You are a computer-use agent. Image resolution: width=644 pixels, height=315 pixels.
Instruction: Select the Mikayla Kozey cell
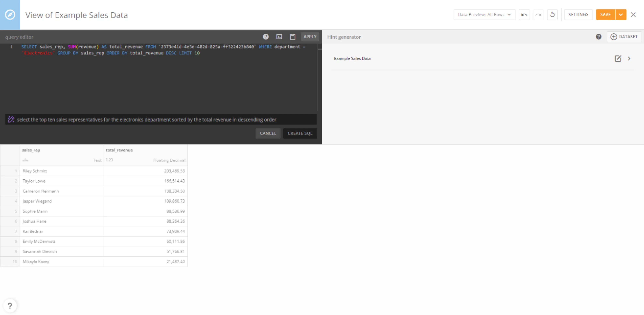point(62,261)
